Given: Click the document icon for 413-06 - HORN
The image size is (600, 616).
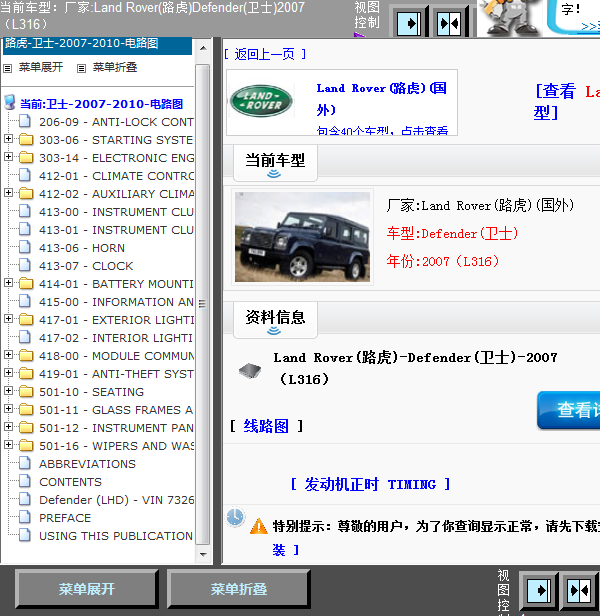Looking at the screenshot, I should pos(25,248).
